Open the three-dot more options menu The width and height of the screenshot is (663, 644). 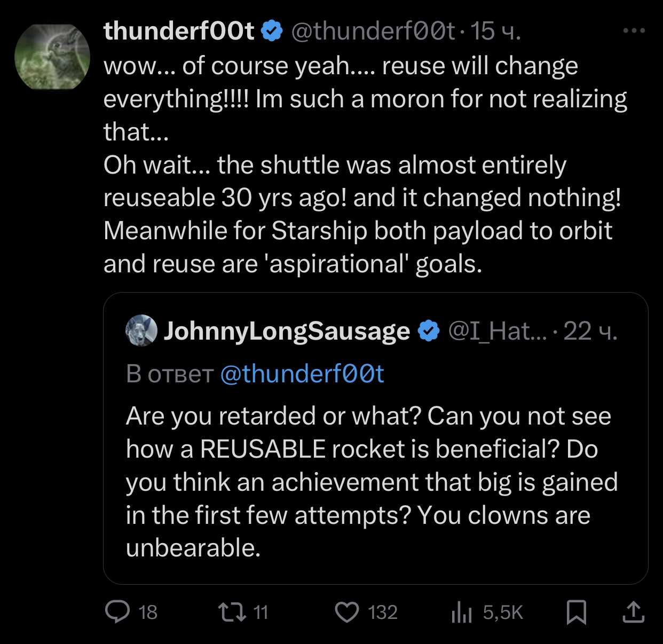[x=634, y=31]
